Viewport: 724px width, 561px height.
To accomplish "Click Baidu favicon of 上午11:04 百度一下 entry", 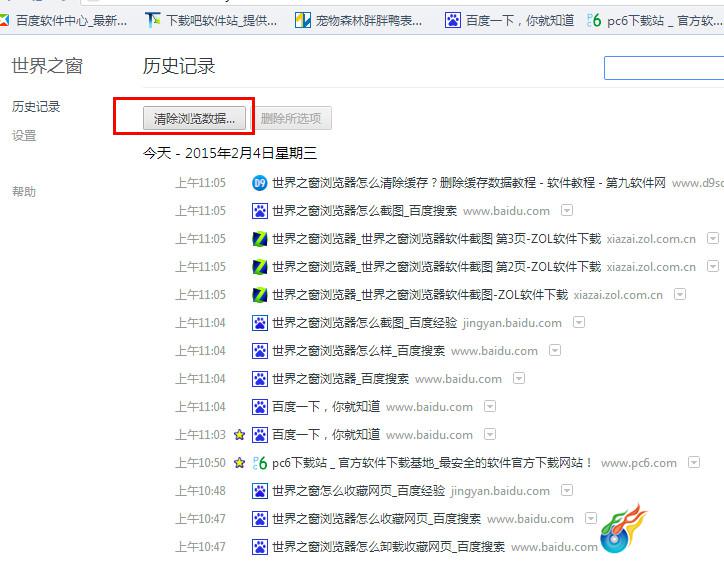I will tap(259, 407).
